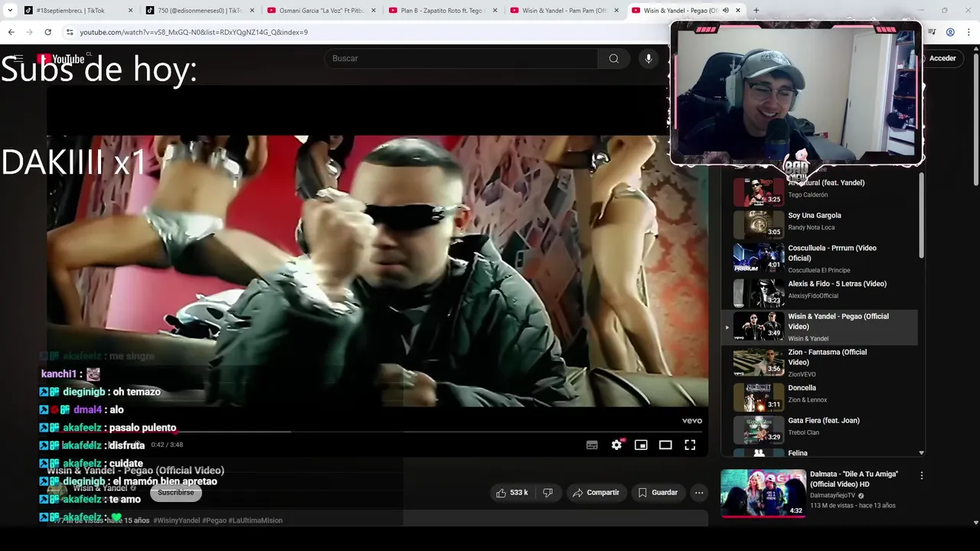Open Chrome three-dot menu
Viewport: 980px width, 551px height.
coord(969,32)
